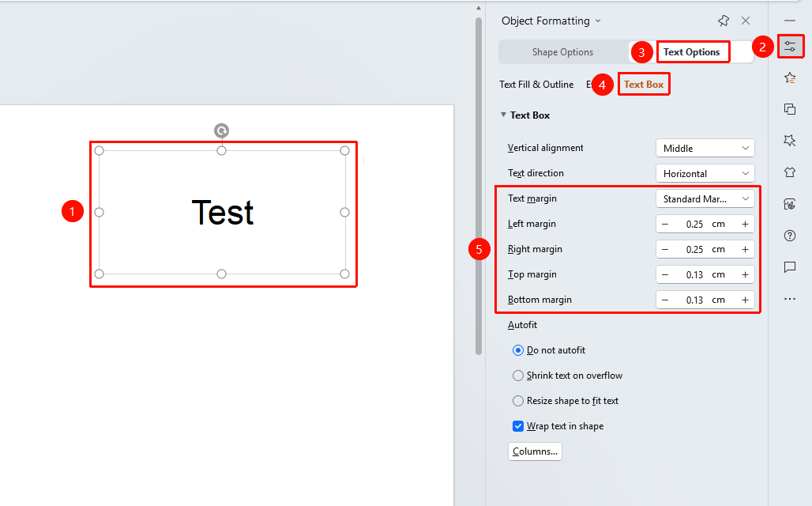Increase the Left margin value
The width and height of the screenshot is (812, 506).
(x=745, y=224)
